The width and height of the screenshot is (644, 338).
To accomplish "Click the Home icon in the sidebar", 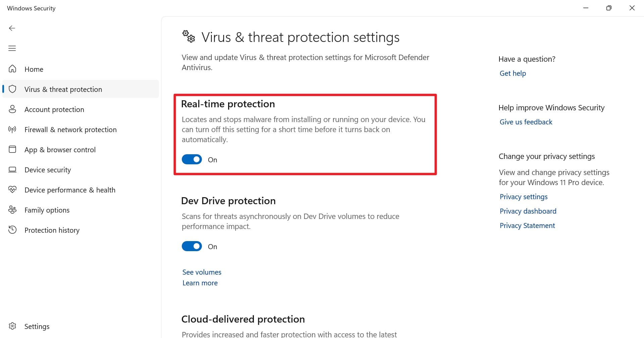I will [13, 69].
